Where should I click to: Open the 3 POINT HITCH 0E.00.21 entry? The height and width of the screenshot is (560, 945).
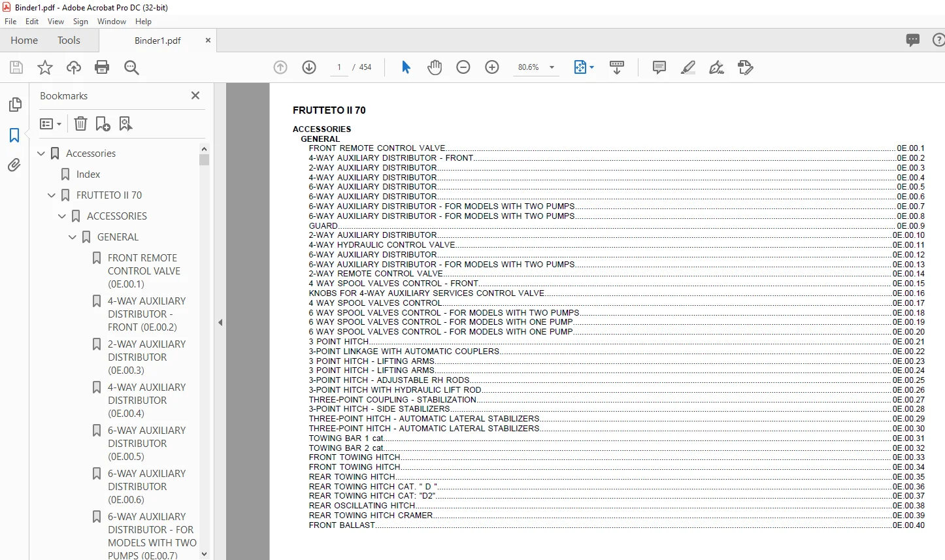616,342
